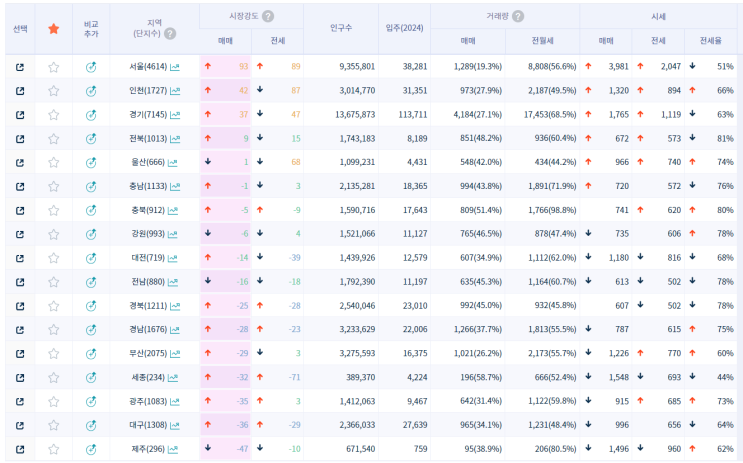Open Sejong (세종) row external link
Viewport: 743px width, 463px height.
click(x=20, y=377)
